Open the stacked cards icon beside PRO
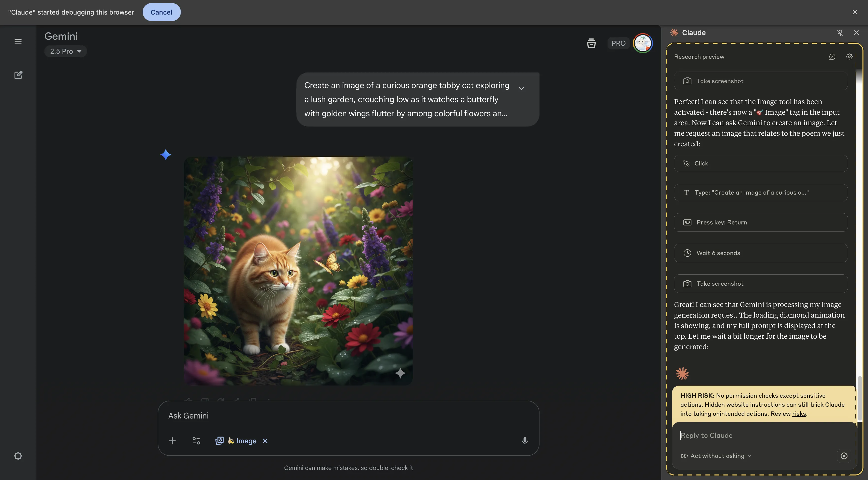This screenshot has height=480, width=868. coord(591,43)
